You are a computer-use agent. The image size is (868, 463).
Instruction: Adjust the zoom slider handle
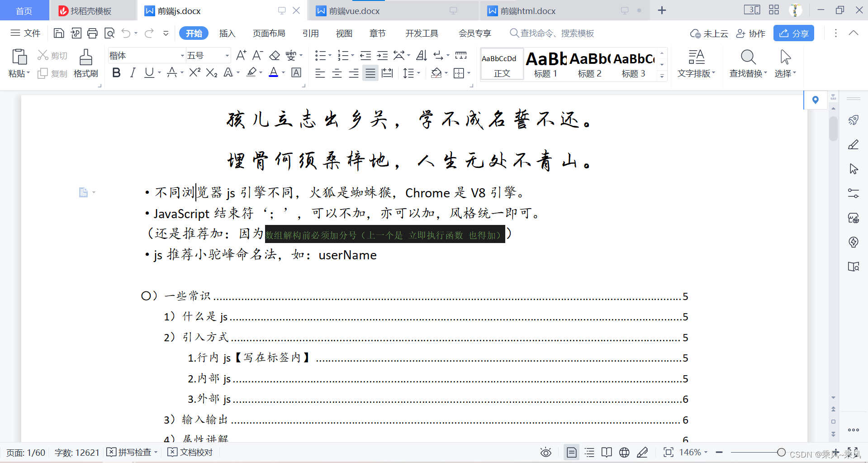click(x=781, y=452)
